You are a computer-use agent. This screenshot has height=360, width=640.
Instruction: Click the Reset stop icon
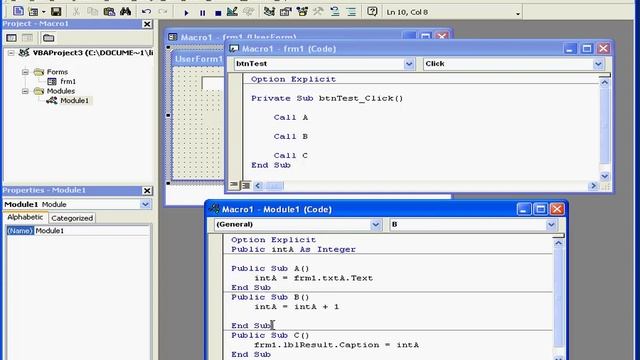(218, 13)
